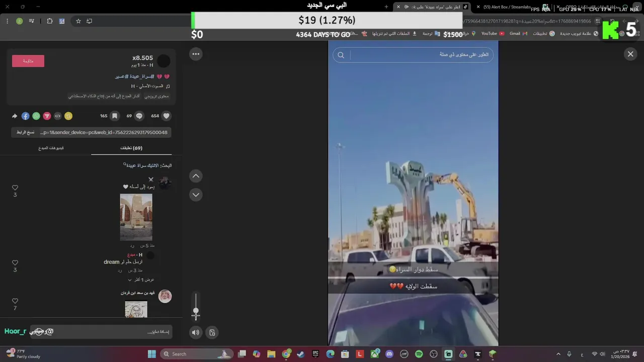Click the add comment input field

tap(101, 332)
